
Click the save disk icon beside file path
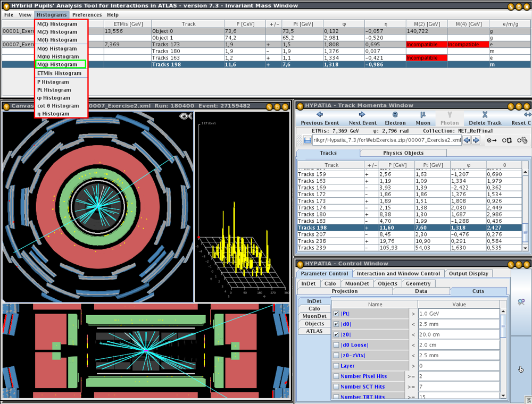tap(307, 140)
